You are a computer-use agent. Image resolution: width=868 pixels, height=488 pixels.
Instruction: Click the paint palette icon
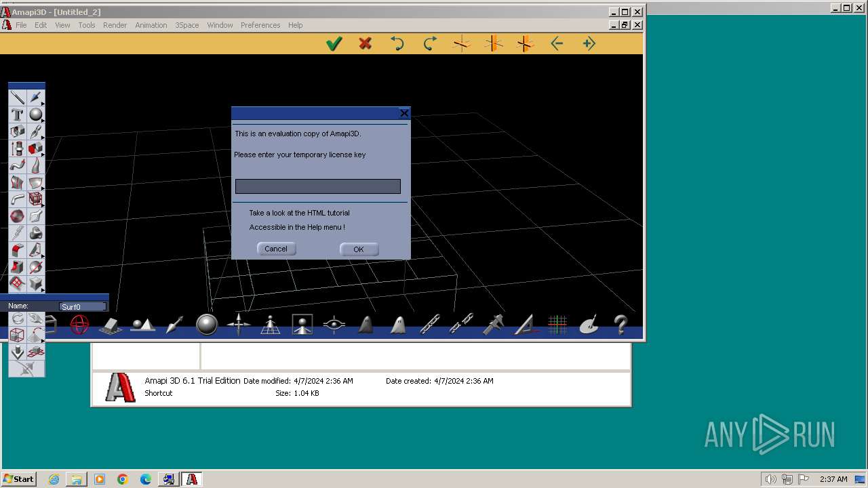tap(589, 325)
